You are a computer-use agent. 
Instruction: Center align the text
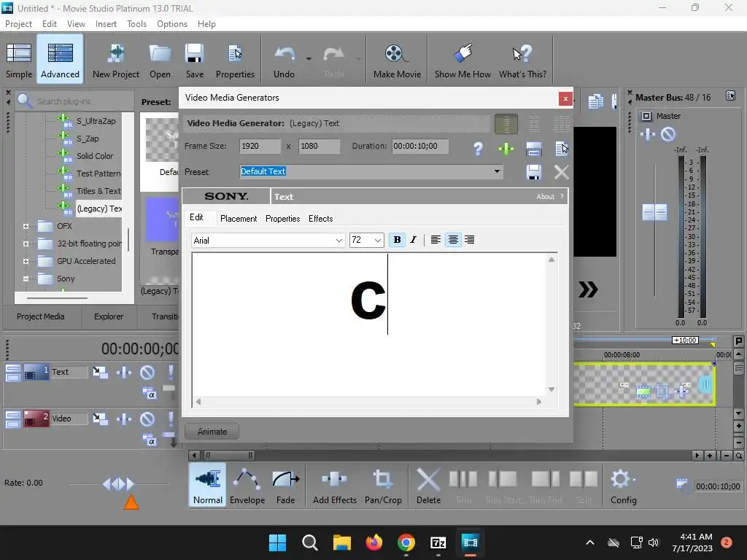tap(453, 240)
